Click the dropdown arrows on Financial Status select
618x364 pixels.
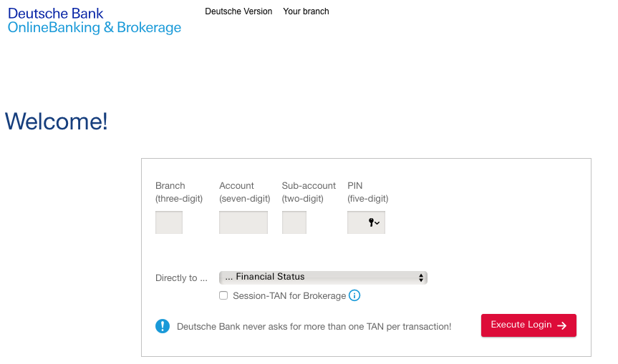click(x=421, y=277)
